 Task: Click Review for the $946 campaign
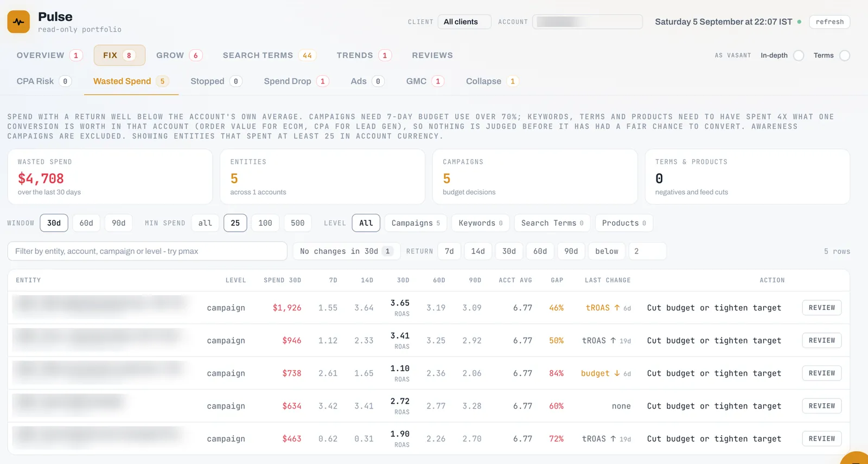pyautogui.click(x=822, y=340)
